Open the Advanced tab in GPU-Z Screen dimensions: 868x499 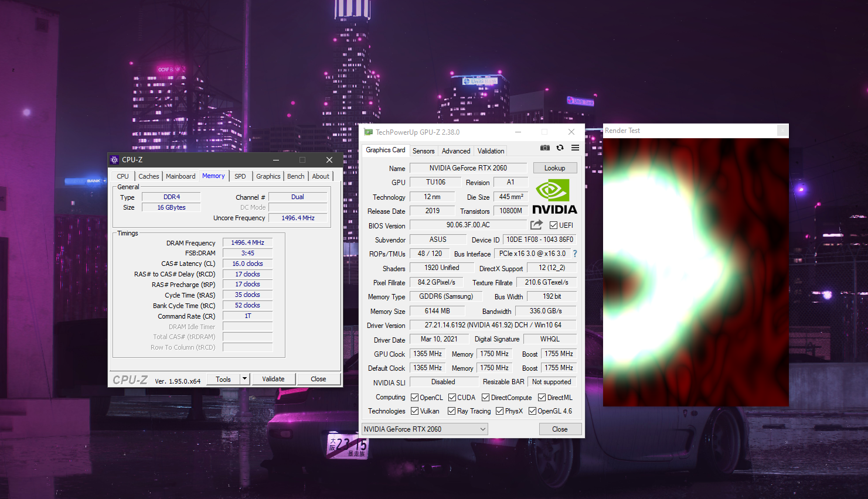[x=456, y=151]
